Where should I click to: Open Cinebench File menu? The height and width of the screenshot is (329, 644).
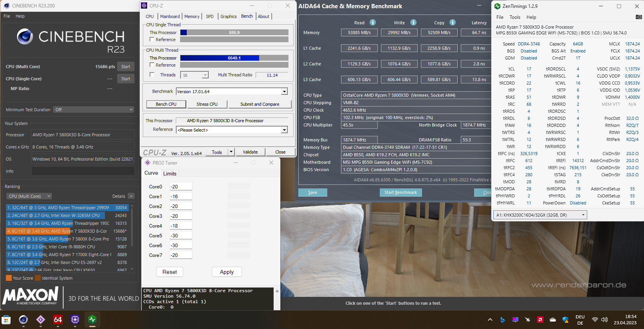click(7, 16)
